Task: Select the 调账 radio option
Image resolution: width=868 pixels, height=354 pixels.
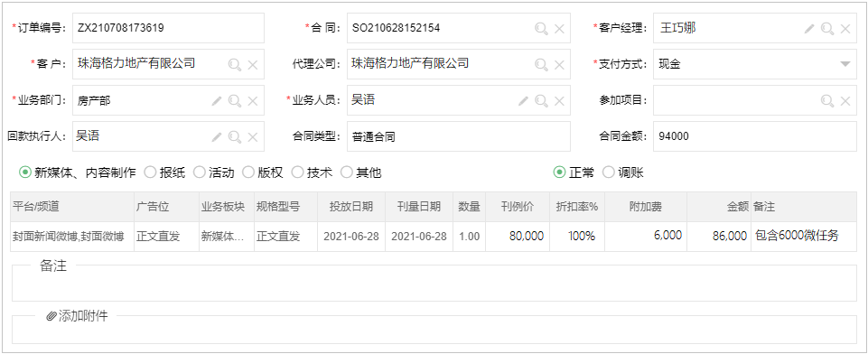Action: [x=609, y=172]
